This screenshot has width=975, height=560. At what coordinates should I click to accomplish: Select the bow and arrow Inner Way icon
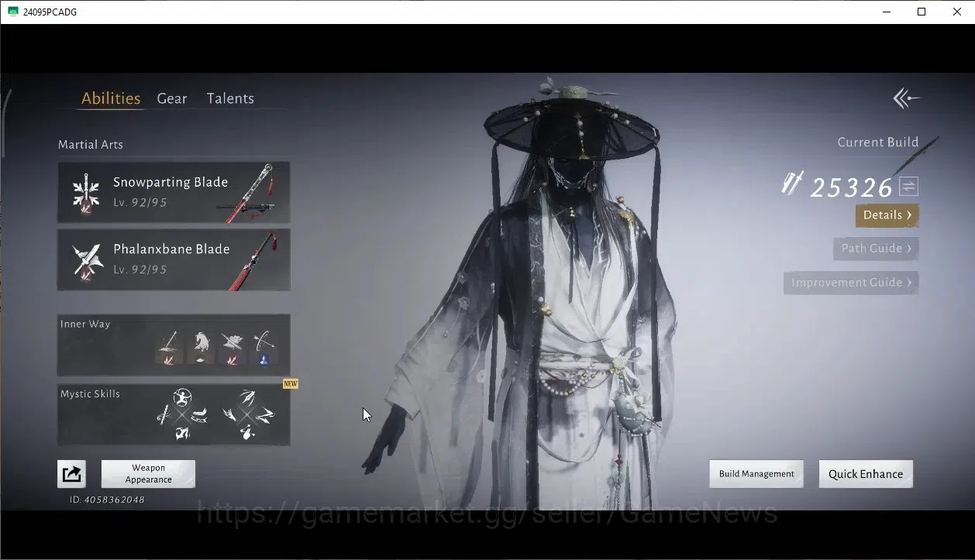[x=264, y=347]
